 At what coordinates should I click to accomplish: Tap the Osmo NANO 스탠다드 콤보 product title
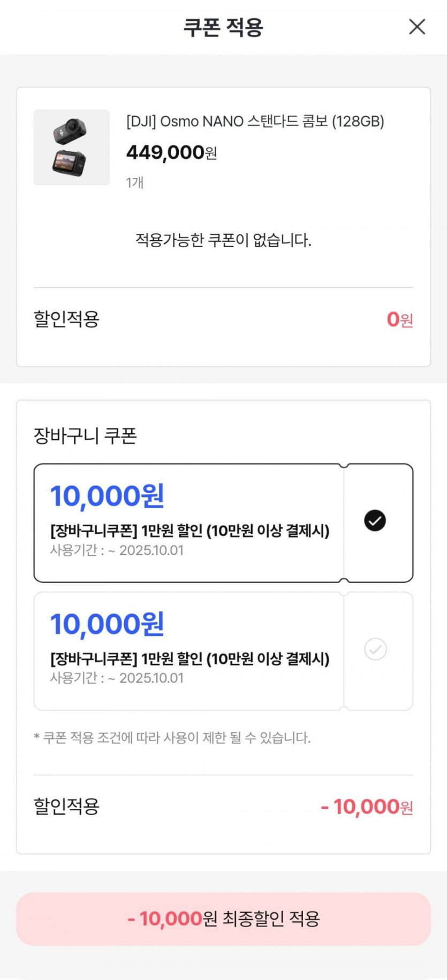click(255, 121)
